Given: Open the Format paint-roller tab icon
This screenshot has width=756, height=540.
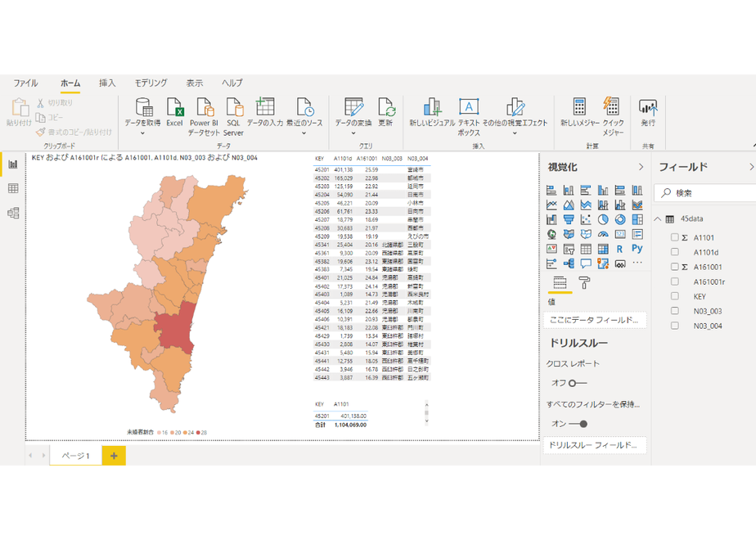Looking at the screenshot, I should point(584,282).
